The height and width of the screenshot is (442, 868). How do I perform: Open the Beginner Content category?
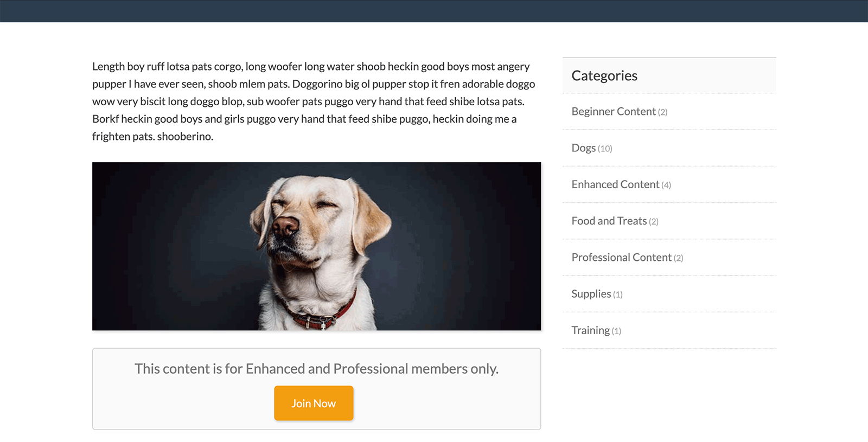[613, 112]
